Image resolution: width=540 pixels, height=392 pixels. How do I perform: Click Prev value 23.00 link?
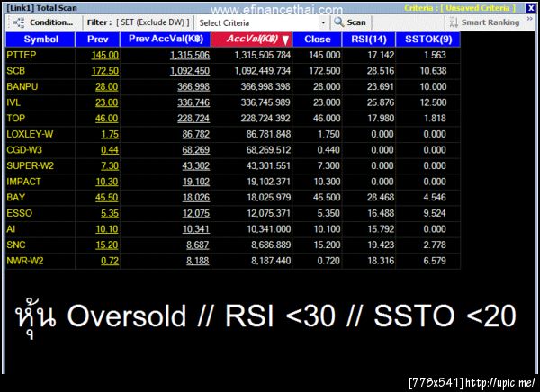(107, 102)
